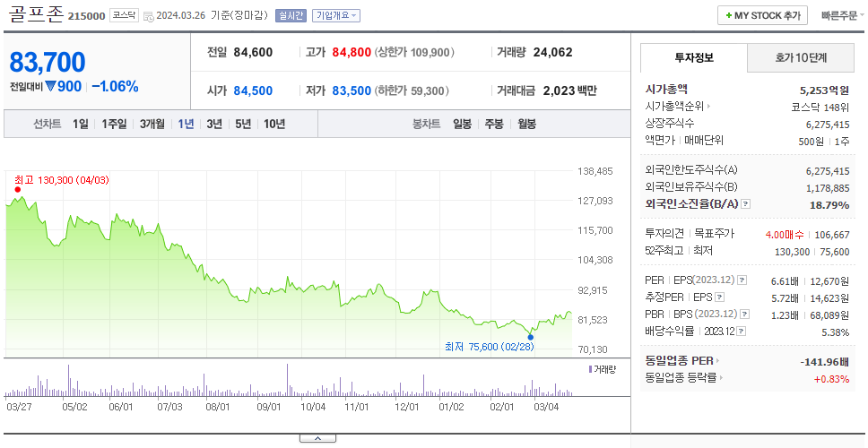
Task: Click the red 최고 marker dot on the chart
Action: [17, 190]
